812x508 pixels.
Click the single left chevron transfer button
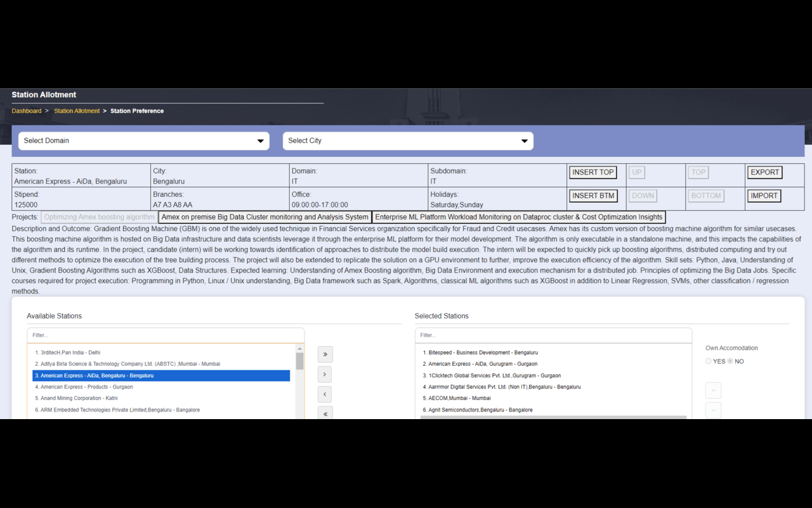325,395
